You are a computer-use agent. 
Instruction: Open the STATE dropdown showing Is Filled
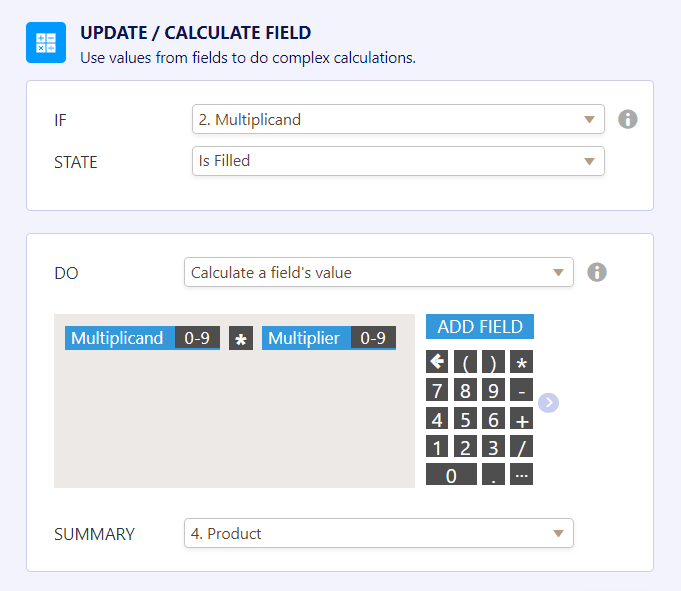pos(398,161)
